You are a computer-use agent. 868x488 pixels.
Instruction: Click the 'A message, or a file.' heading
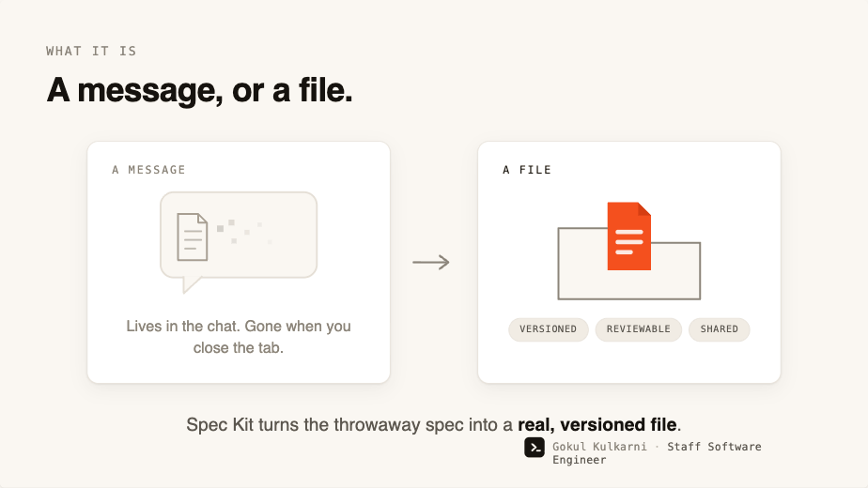click(x=199, y=90)
